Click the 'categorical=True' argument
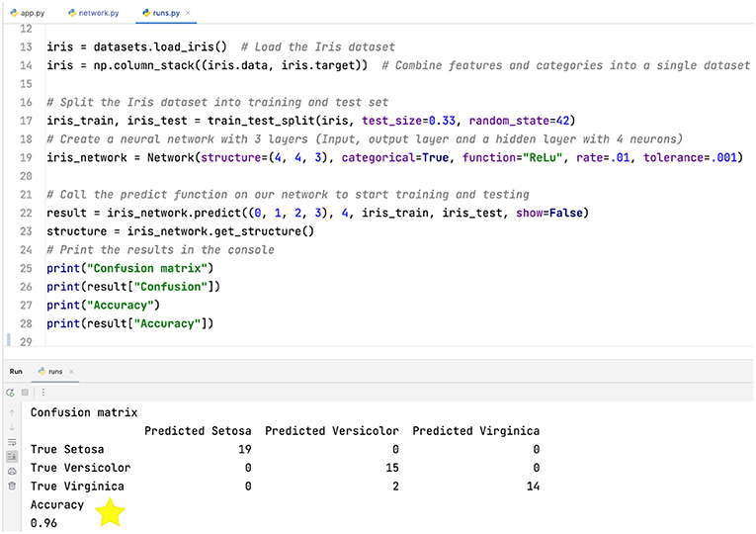 [395, 158]
